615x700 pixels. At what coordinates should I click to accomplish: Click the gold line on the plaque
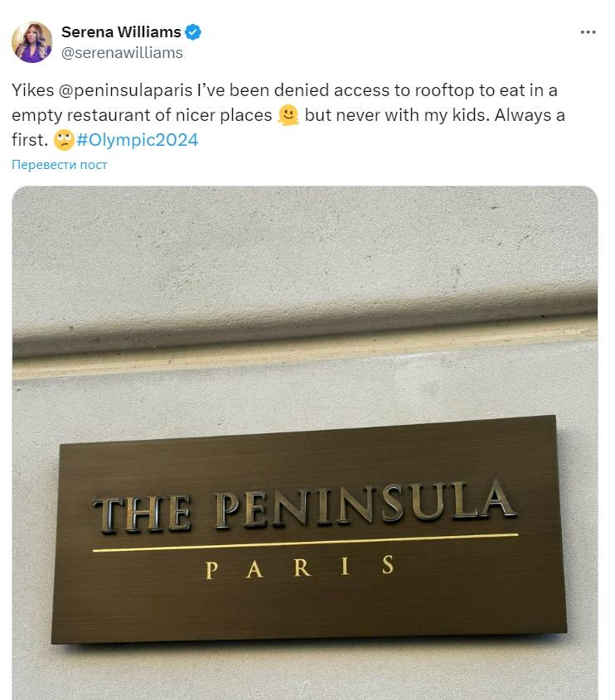pos(305,542)
